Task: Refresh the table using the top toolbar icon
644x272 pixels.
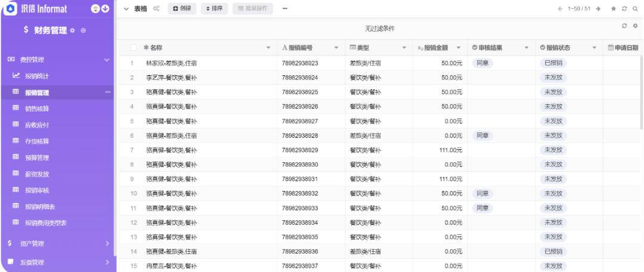Action: coord(625,8)
